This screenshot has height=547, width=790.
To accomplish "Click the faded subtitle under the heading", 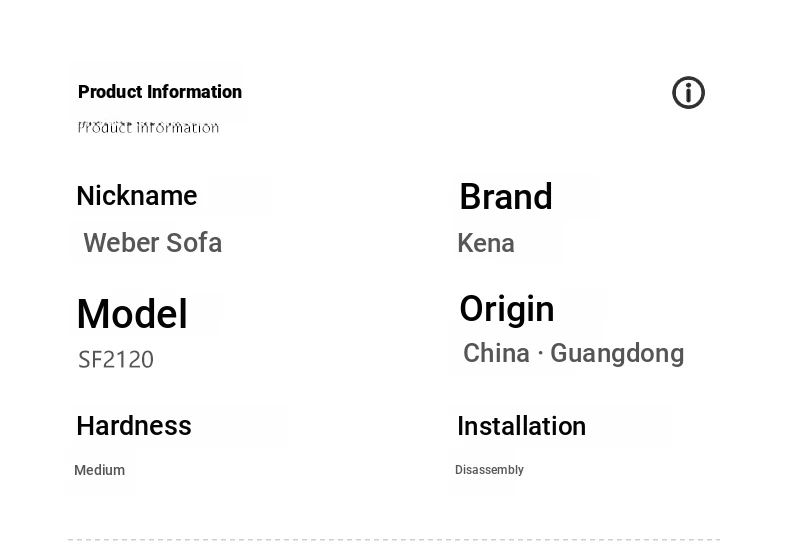I will [x=148, y=127].
